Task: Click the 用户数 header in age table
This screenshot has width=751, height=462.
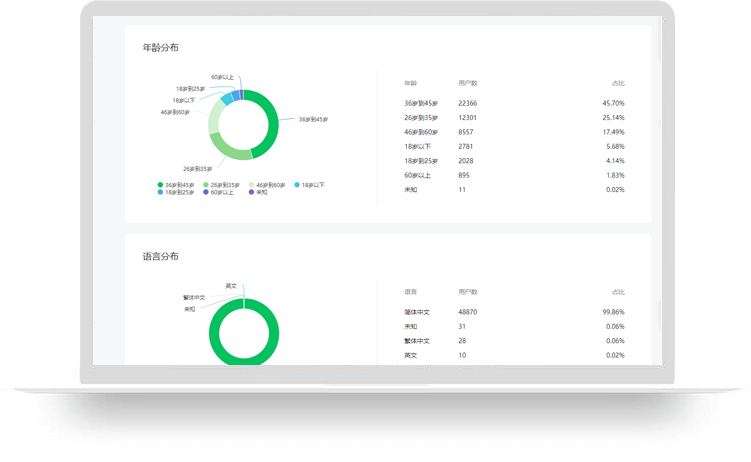Action: pyautogui.click(x=467, y=83)
